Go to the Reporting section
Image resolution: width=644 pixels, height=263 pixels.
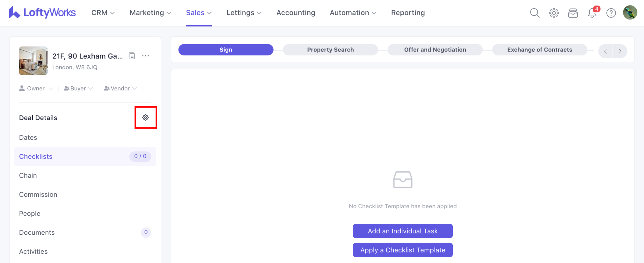point(408,13)
